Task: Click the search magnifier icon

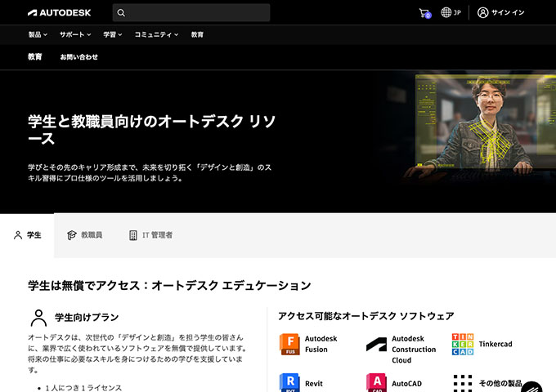Action: click(x=121, y=13)
